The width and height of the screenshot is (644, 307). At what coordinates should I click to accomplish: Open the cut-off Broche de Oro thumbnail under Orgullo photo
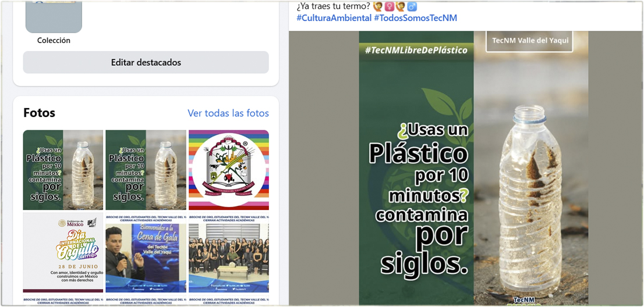(x=63, y=300)
